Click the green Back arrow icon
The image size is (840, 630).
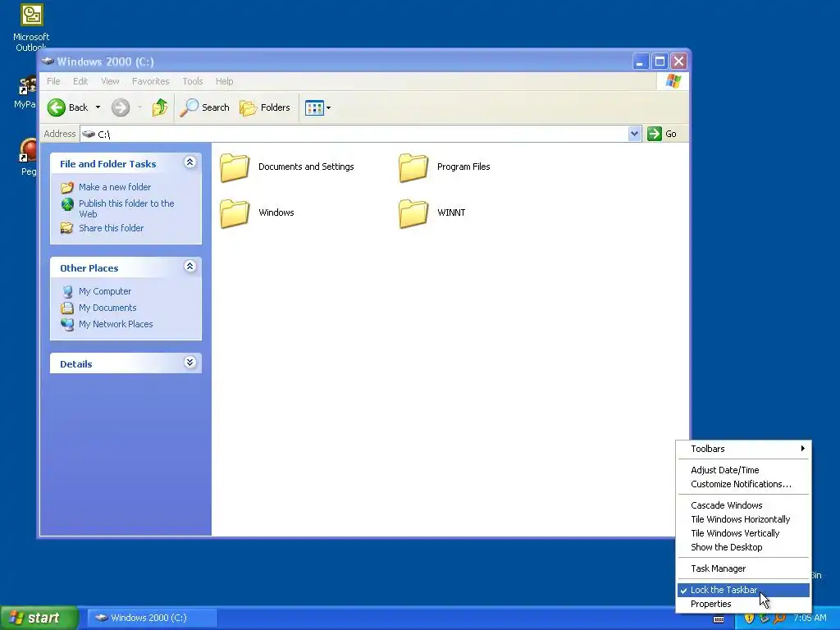pos(57,107)
